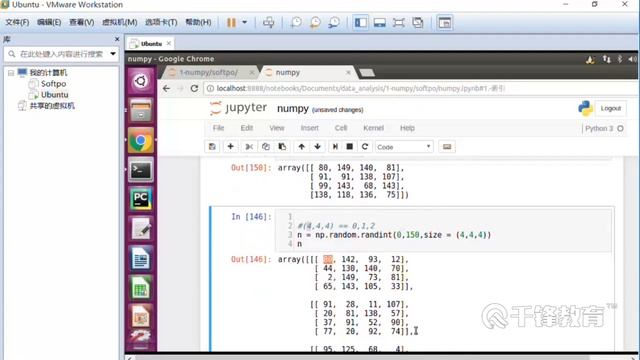Toggle the library sidebar view icon

[361, 22]
